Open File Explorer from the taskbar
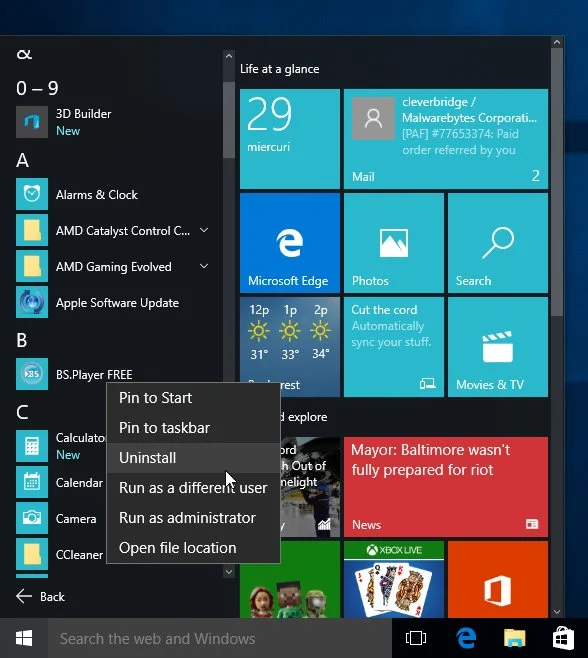Image resolution: width=588 pixels, height=658 pixels. 515,638
